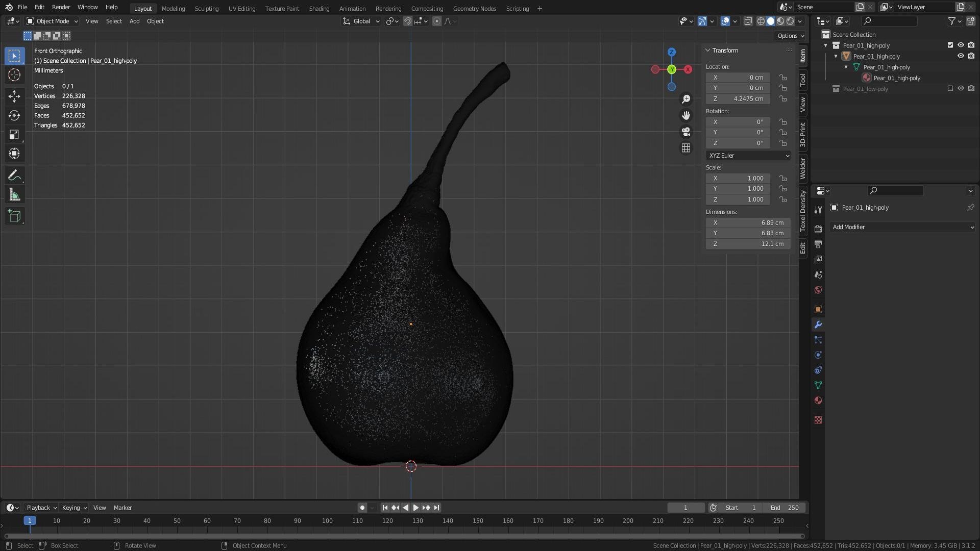Switch to the UV Editing workspace tab
This screenshot has width=980, height=551.
click(242, 9)
